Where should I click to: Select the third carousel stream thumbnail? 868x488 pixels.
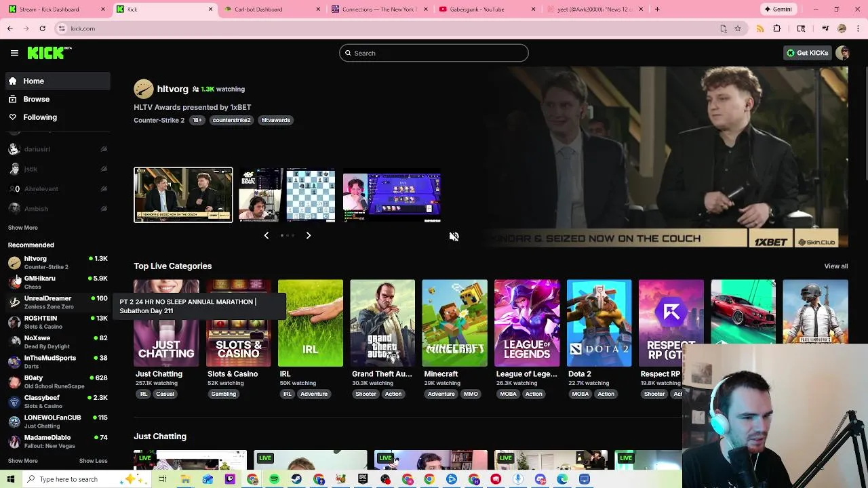[392, 197]
